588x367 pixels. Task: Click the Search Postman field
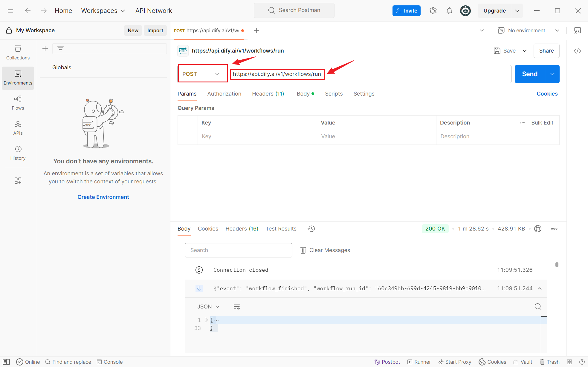coord(294,10)
